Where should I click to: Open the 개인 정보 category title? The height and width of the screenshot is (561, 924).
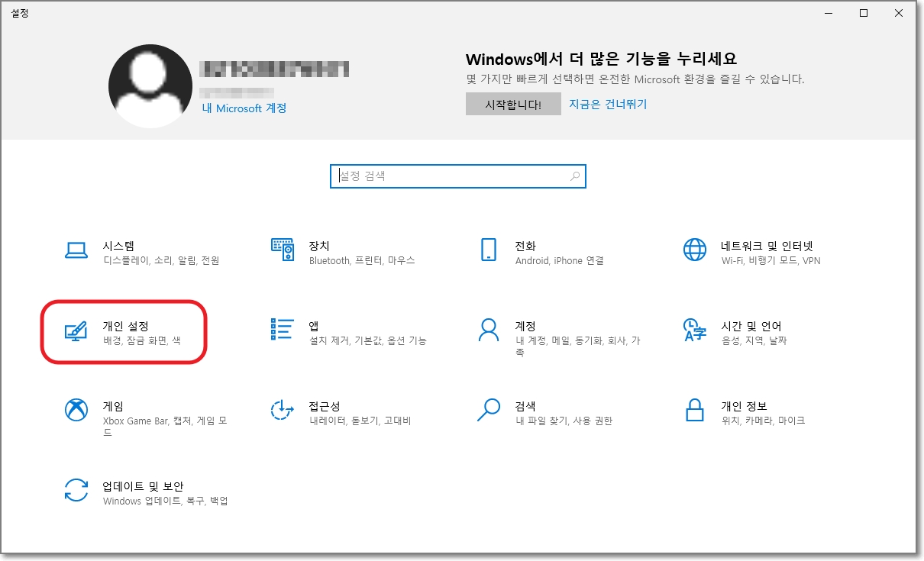click(745, 406)
